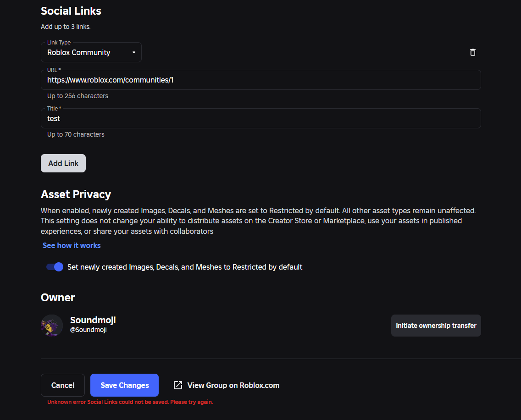
Task: Click the 'Up to 70 characters' hint
Action: [76, 134]
